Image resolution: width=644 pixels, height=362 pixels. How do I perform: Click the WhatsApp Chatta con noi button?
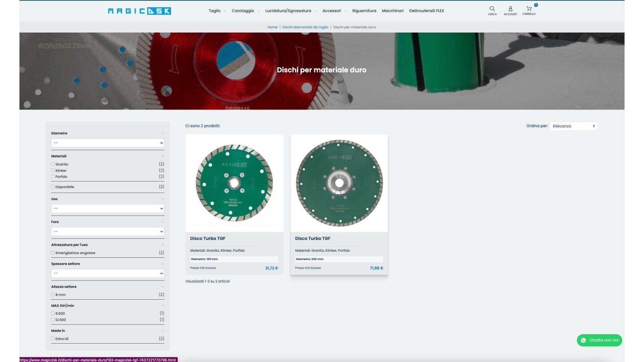599,340
